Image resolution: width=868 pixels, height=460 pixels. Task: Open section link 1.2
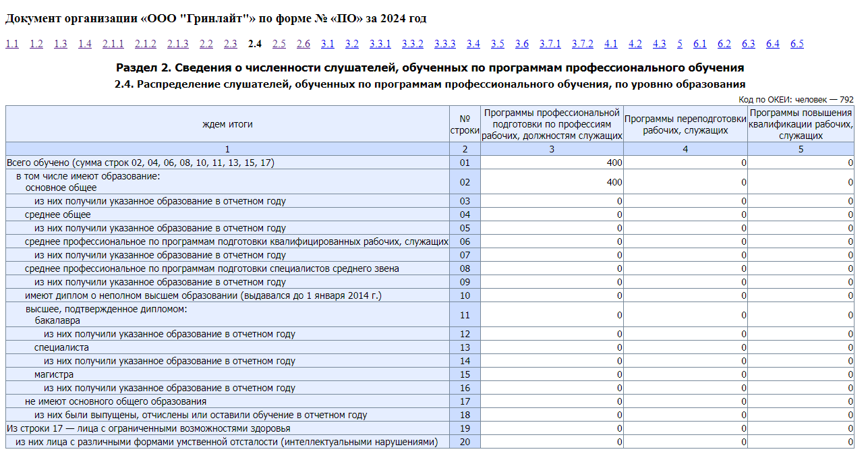(x=36, y=44)
